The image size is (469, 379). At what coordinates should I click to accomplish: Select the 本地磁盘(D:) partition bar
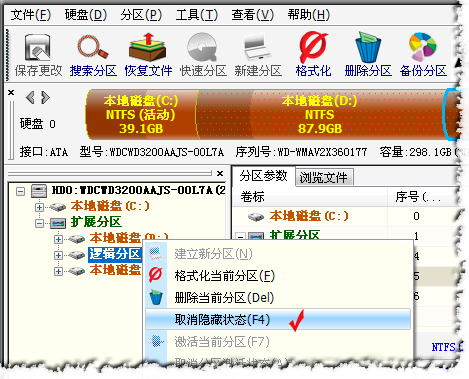(x=319, y=114)
